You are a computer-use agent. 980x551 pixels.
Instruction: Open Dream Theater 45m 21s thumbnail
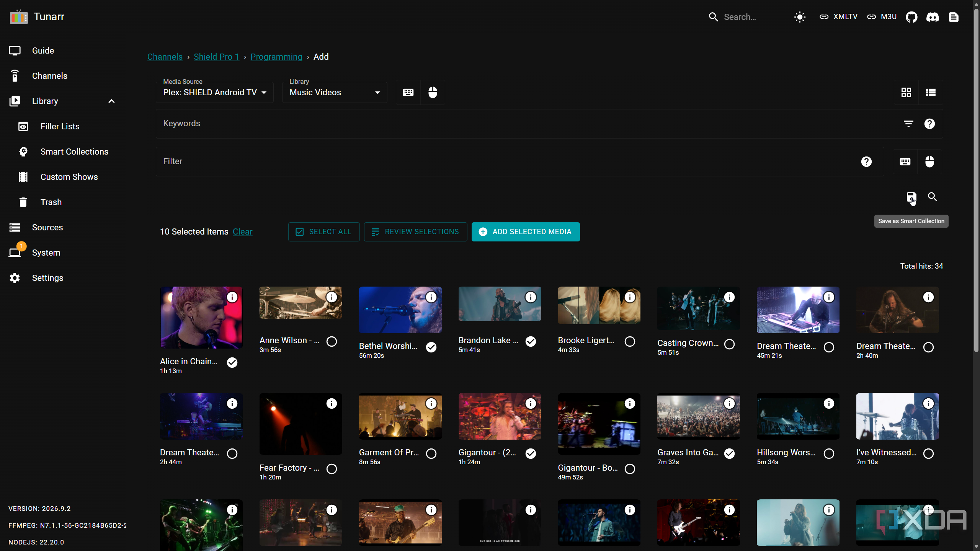tap(798, 310)
